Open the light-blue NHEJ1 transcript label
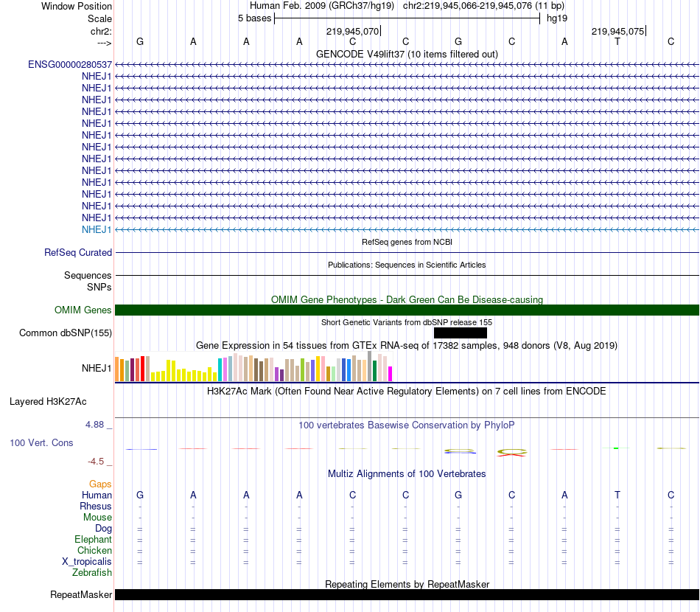The width and height of the screenshot is (700, 612). (x=97, y=229)
